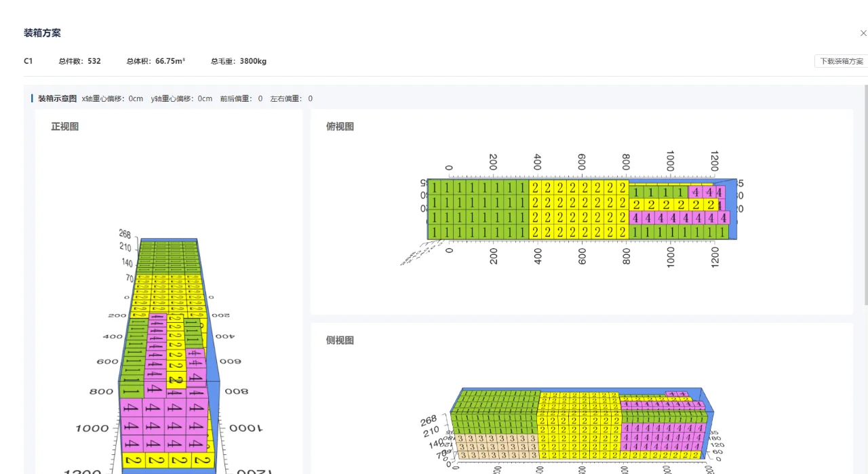Image resolution: width=868 pixels, height=474 pixels.
Task: Click the 正视图 panel title
Action: (65, 127)
